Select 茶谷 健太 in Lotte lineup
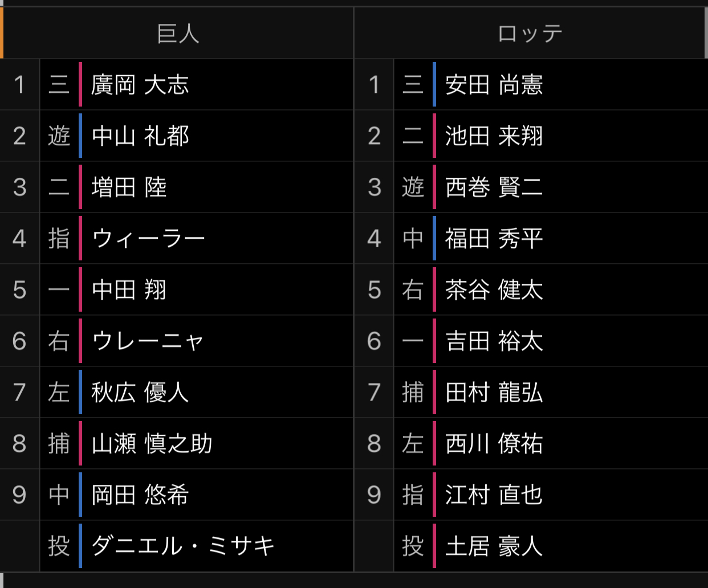708x588 pixels. click(494, 290)
